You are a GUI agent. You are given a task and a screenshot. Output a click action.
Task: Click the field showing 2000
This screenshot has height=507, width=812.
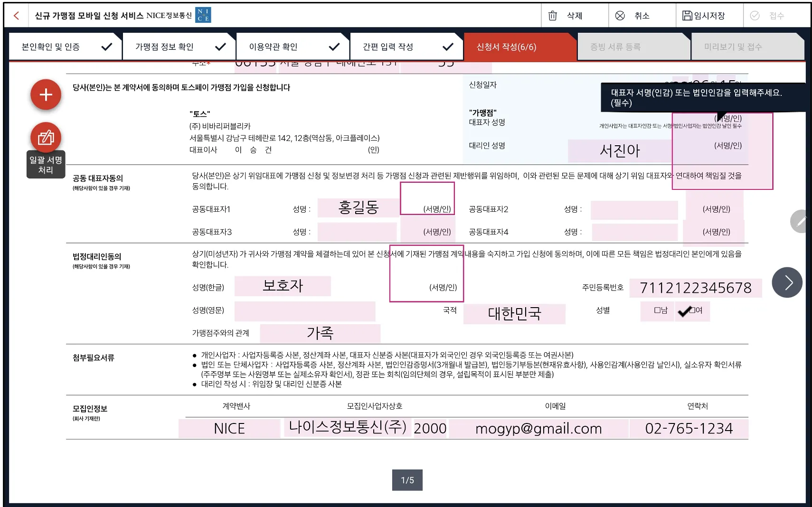point(430,429)
